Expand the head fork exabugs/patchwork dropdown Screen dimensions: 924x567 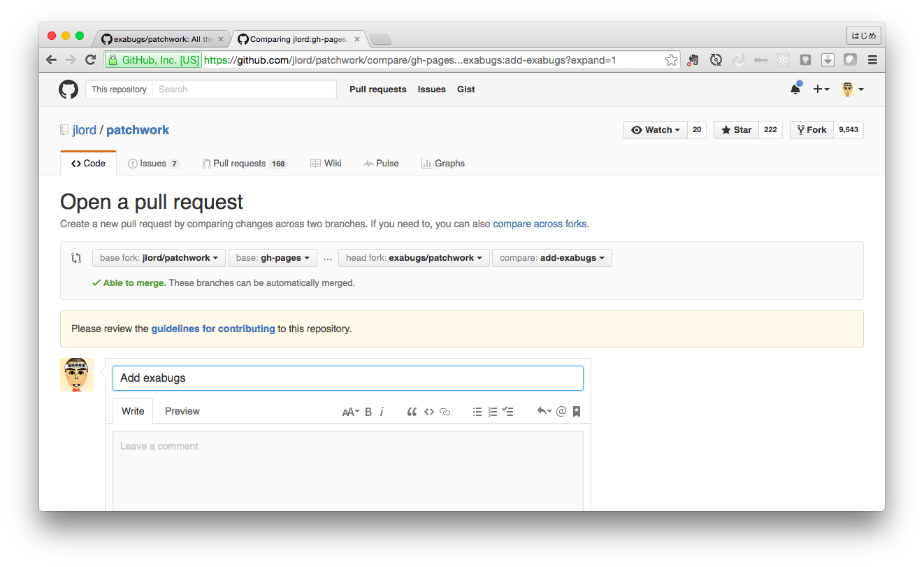point(414,258)
